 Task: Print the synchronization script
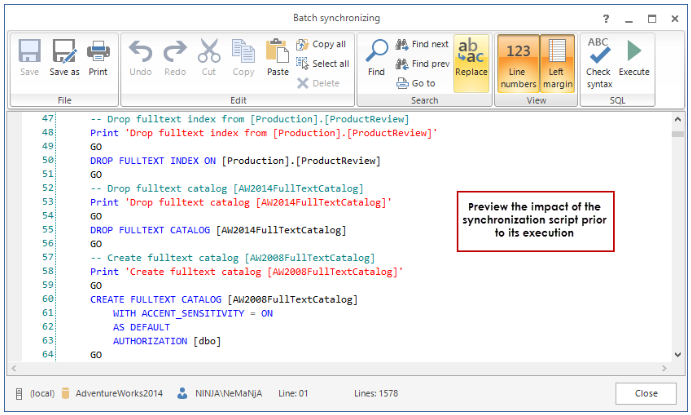[x=98, y=58]
